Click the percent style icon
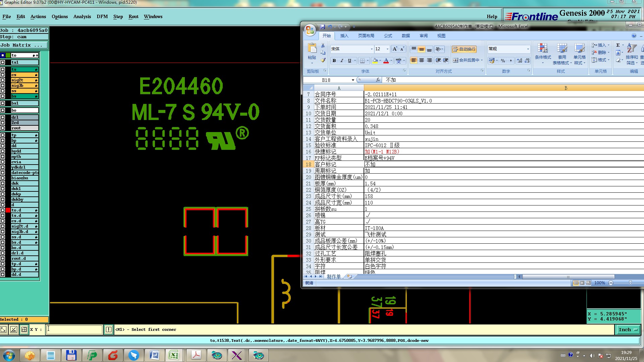The width and height of the screenshot is (644, 362). (x=503, y=61)
